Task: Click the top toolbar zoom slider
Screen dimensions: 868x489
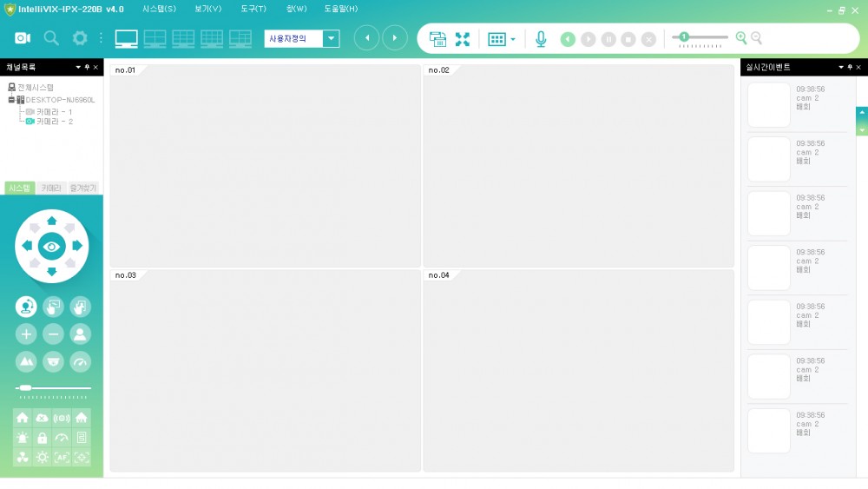Action: (700, 37)
